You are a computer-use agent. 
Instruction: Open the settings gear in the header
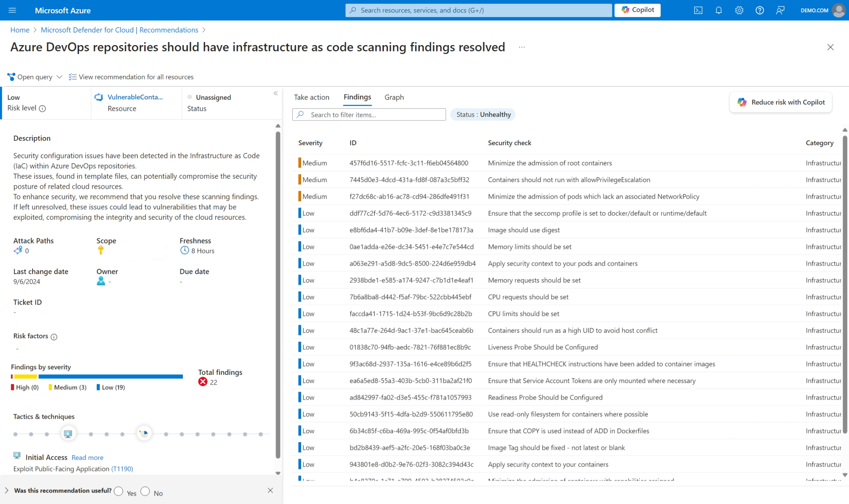[x=739, y=10]
